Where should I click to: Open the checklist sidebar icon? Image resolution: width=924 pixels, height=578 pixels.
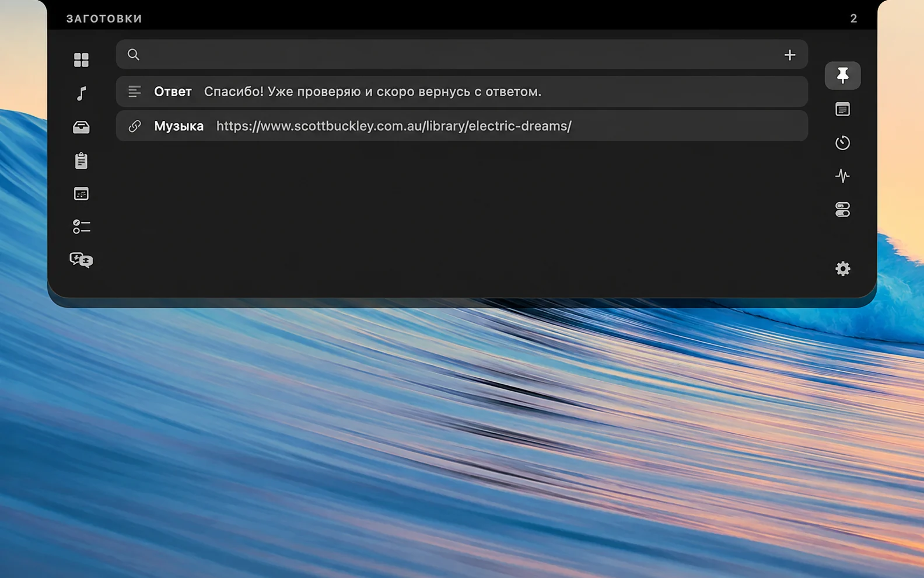pos(81,227)
